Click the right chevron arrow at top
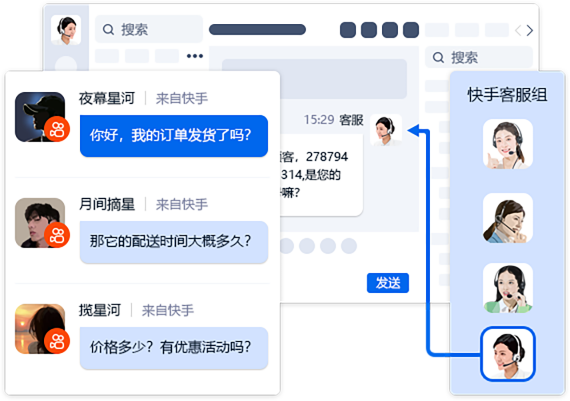Image resolution: width=570 pixels, height=401 pixels. point(530,30)
